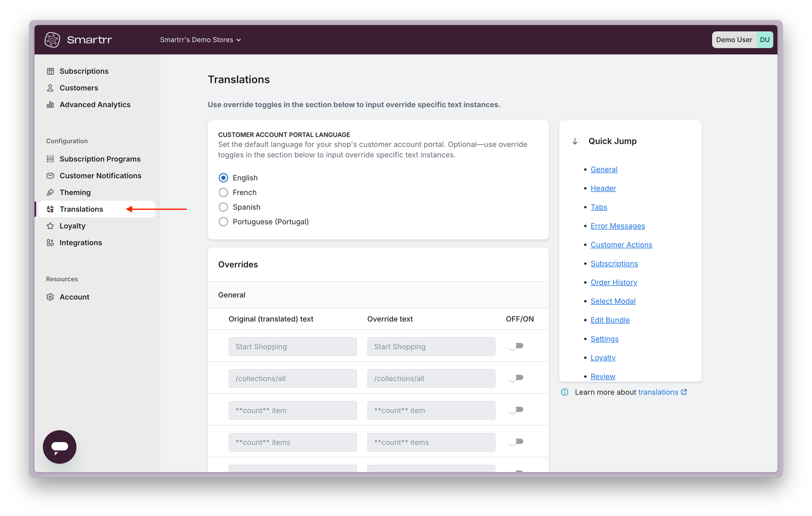Jump to Edit Bundle section

pyautogui.click(x=610, y=320)
